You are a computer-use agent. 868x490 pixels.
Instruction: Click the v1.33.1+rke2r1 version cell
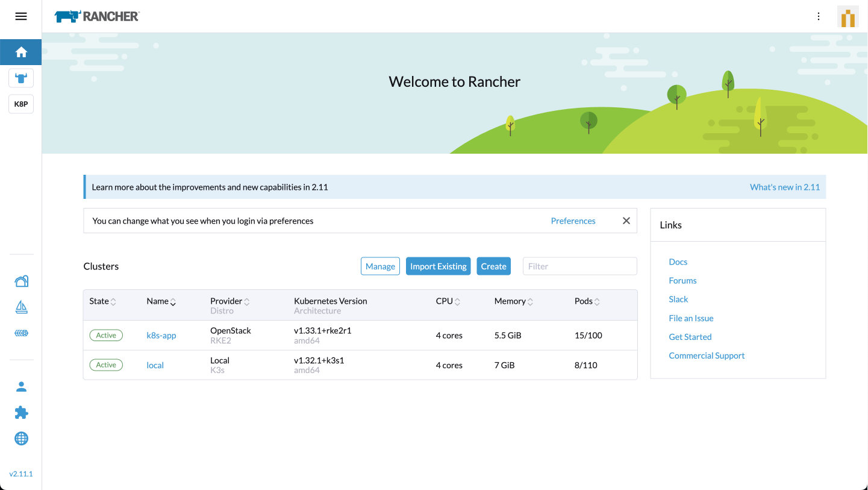pos(322,331)
